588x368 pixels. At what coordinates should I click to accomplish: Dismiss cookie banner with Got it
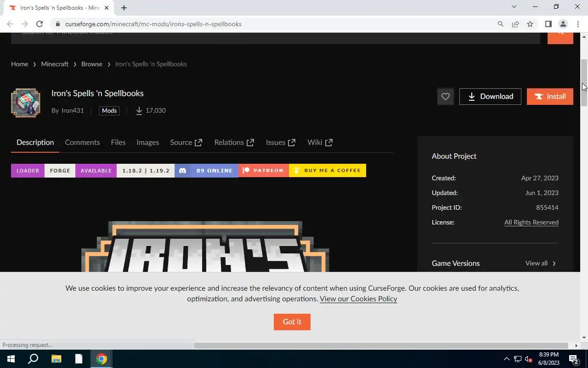point(292,322)
